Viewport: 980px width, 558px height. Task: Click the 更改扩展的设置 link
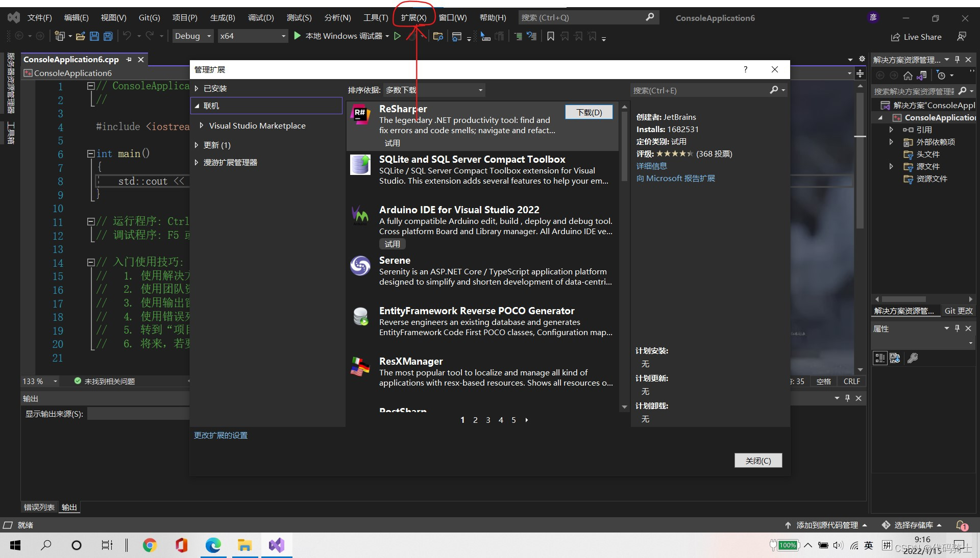point(220,435)
